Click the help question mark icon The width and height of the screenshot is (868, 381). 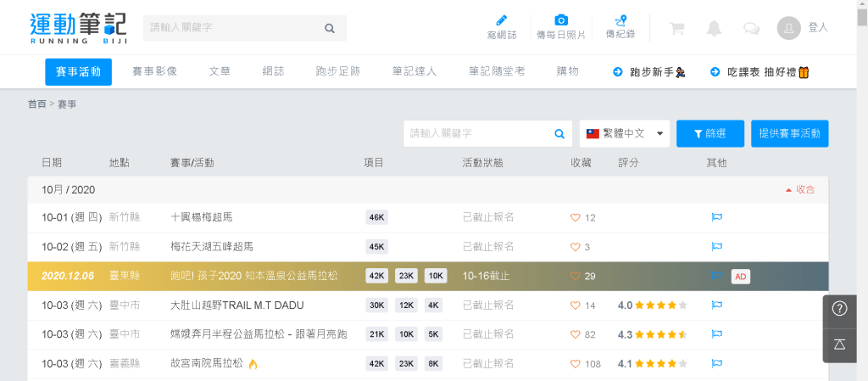click(x=840, y=309)
